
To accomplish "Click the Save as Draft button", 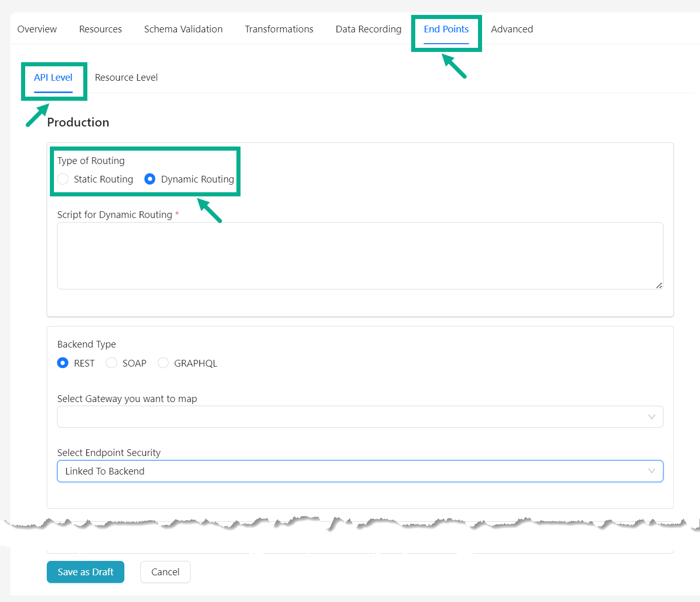I will (85, 572).
